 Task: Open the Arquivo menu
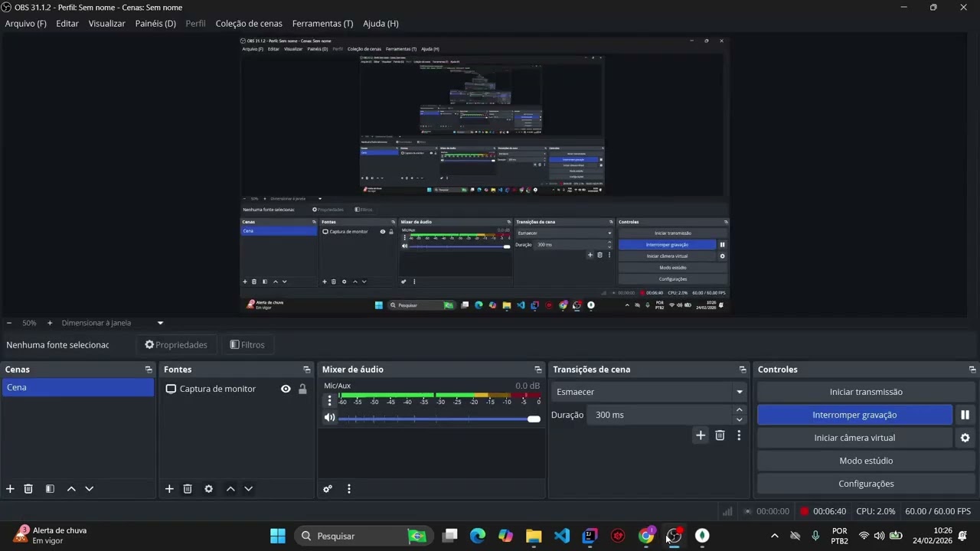coord(25,23)
